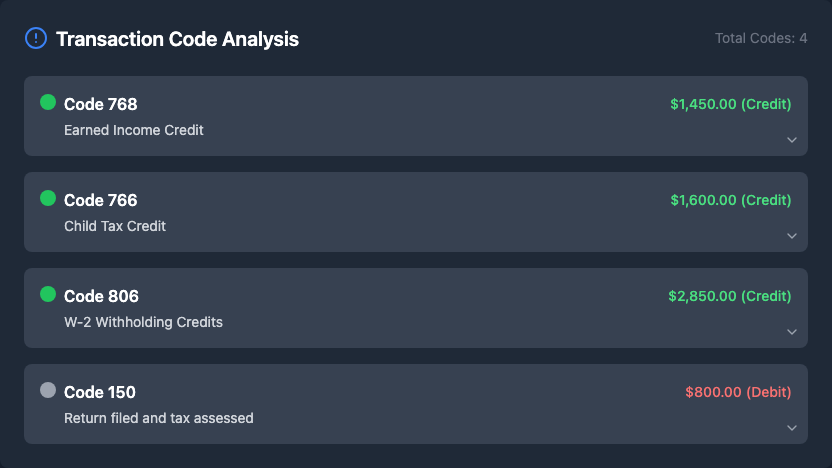Select the Code 766 heading
The image size is (832, 468).
tap(100, 200)
